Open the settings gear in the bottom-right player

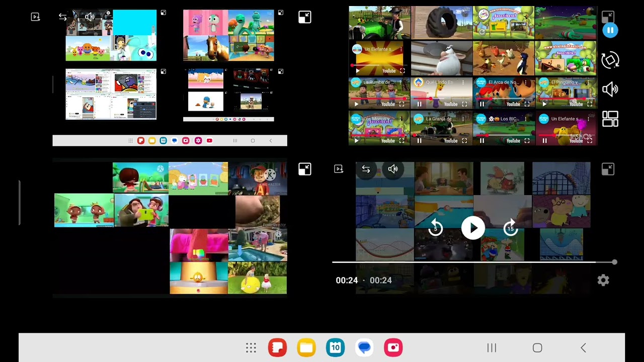pos(603,281)
